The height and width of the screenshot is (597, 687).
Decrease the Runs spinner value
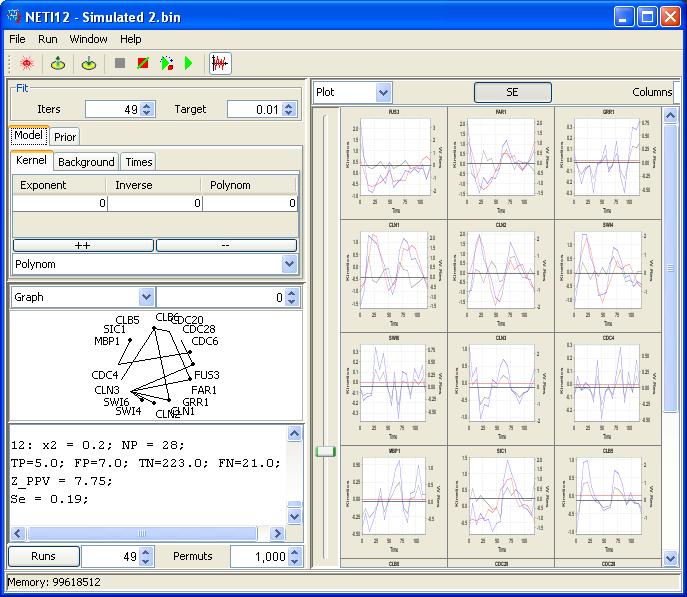[x=146, y=561]
